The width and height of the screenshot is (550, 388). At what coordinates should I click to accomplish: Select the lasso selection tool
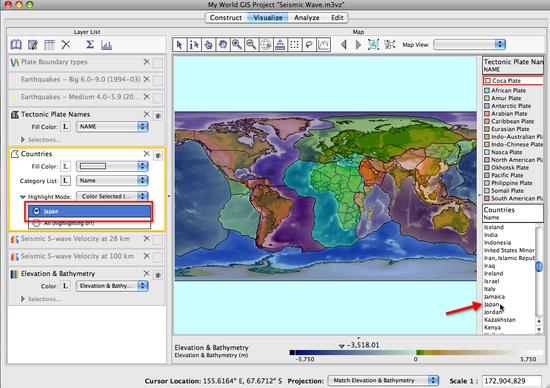tap(309, 45)
